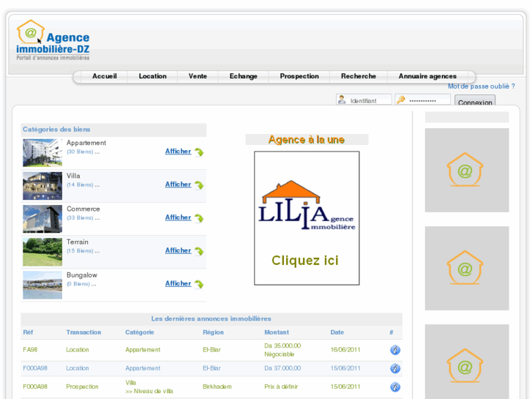Open info icon for listing FA98

click(395, 350)
